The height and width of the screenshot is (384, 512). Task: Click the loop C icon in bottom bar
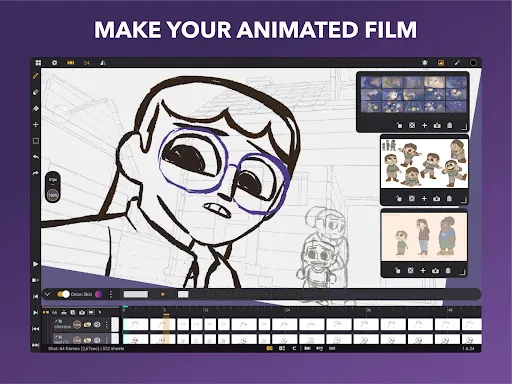point(294,348)
